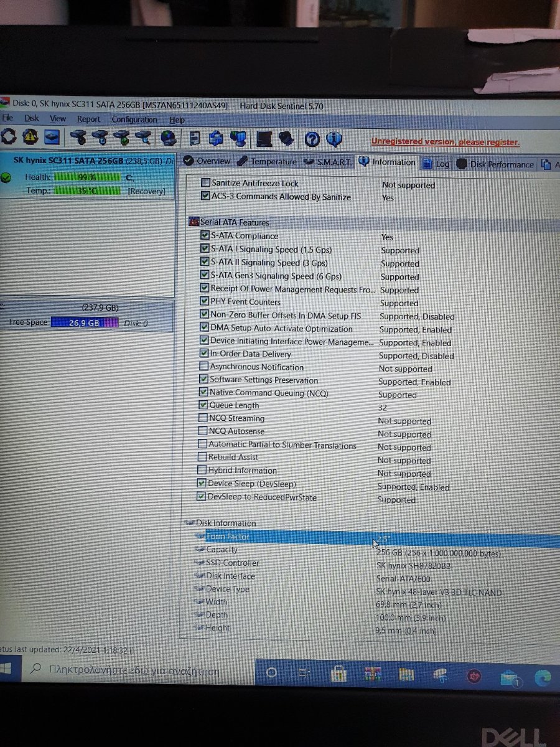Click the Refresh circular arrow toolbar icon
The image size is (560, 747).
pyautogui.click(x=9, y=136)
